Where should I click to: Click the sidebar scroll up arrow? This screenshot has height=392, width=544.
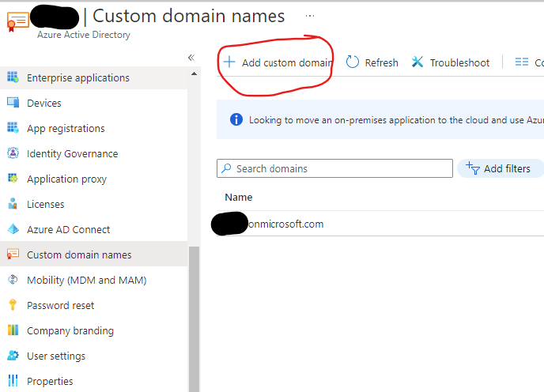(194, 73)
